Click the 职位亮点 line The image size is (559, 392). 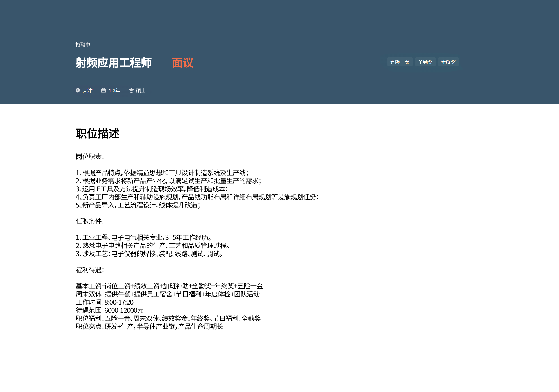click(x=150, y=327)
